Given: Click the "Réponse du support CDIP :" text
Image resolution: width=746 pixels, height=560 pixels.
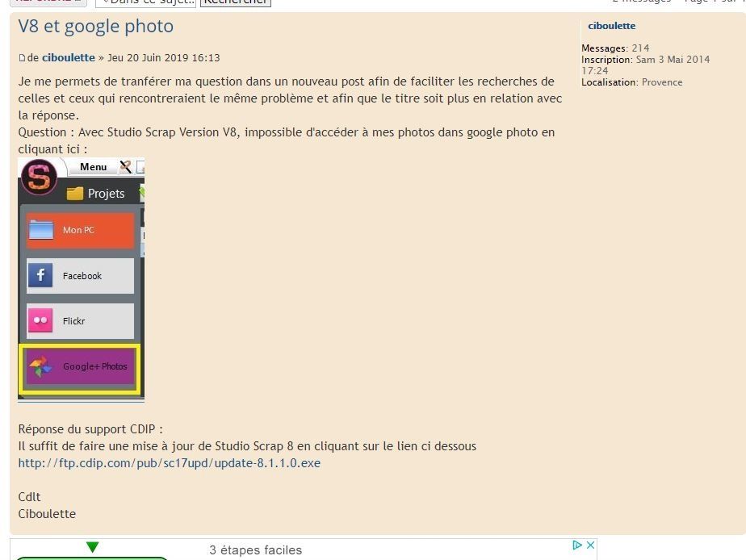Looking at the screenshot, I should coord(90,429).
